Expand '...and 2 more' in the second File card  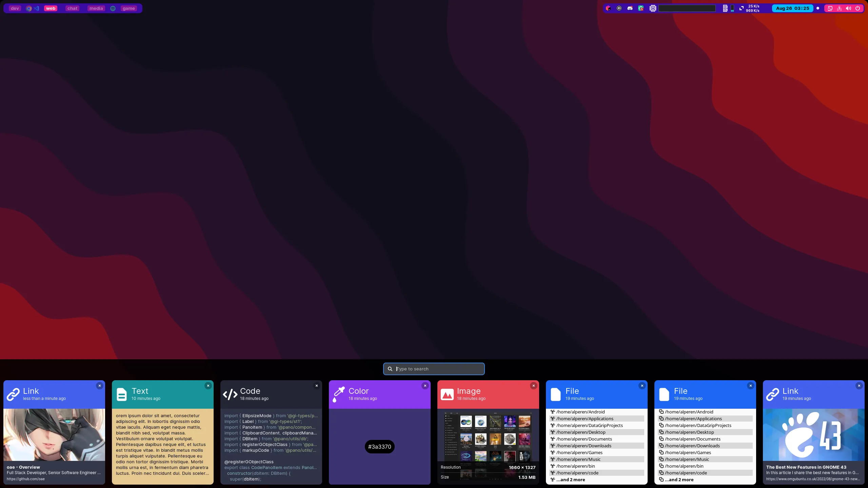[x=679, y=480]
